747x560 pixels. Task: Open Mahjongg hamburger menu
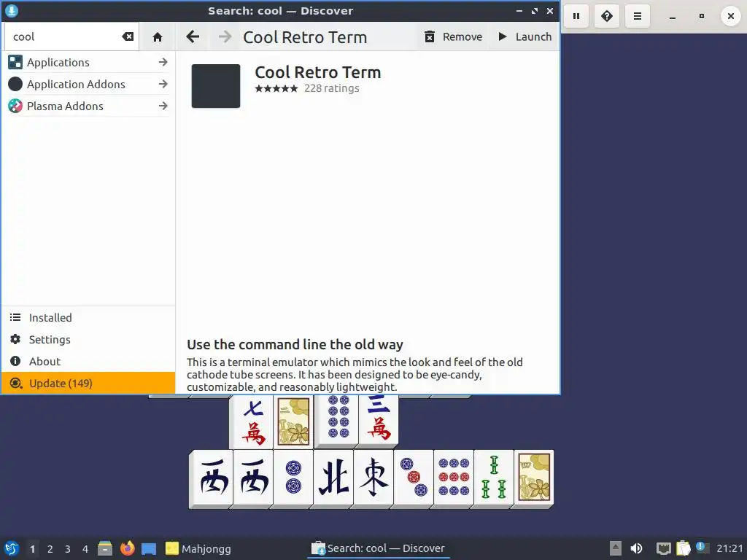[638, 16]
